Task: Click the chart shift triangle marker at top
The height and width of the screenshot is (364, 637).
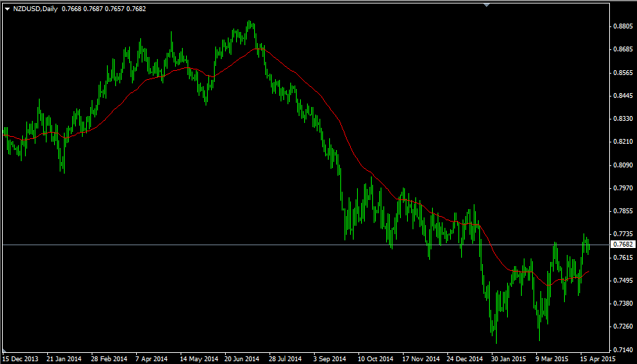Action: click(x=486, y=5)
